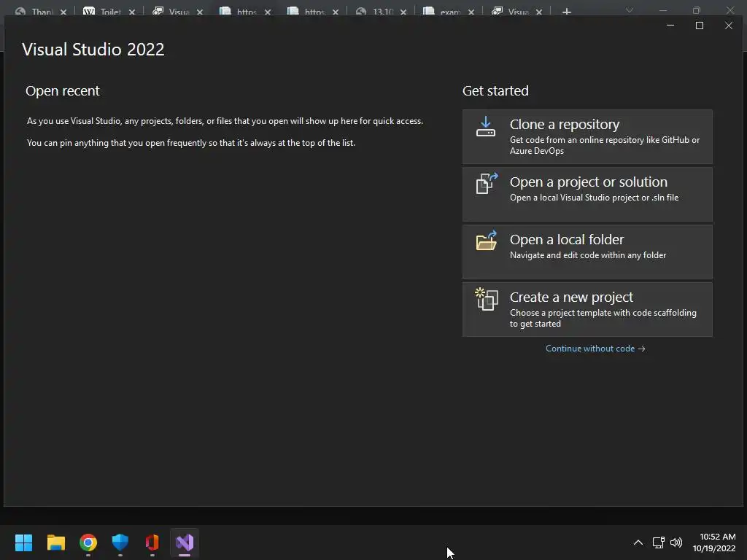This screenshot has width=747, height=560.
Task: Close the browser's "Toilet" tab
Action: coord(132,12)
